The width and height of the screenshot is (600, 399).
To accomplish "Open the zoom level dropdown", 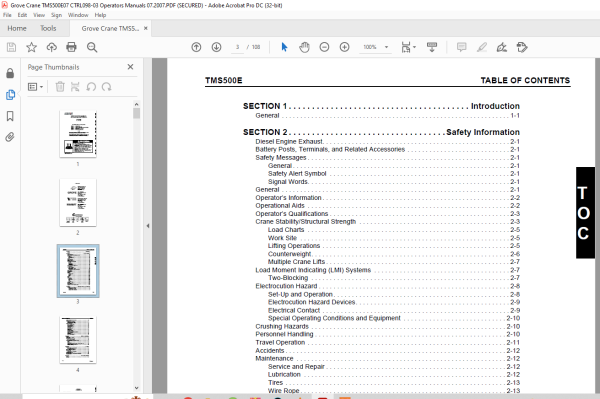I will [x=386, y=47].
